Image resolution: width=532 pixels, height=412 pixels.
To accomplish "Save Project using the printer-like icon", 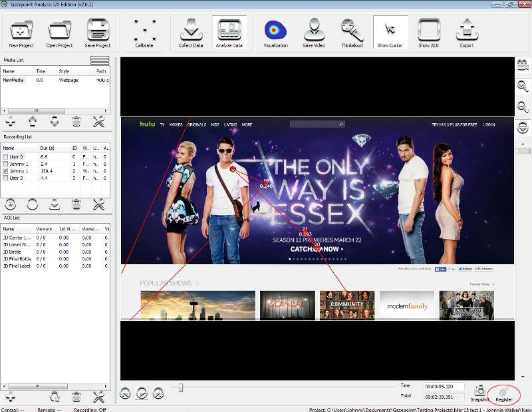I will 98,33.
